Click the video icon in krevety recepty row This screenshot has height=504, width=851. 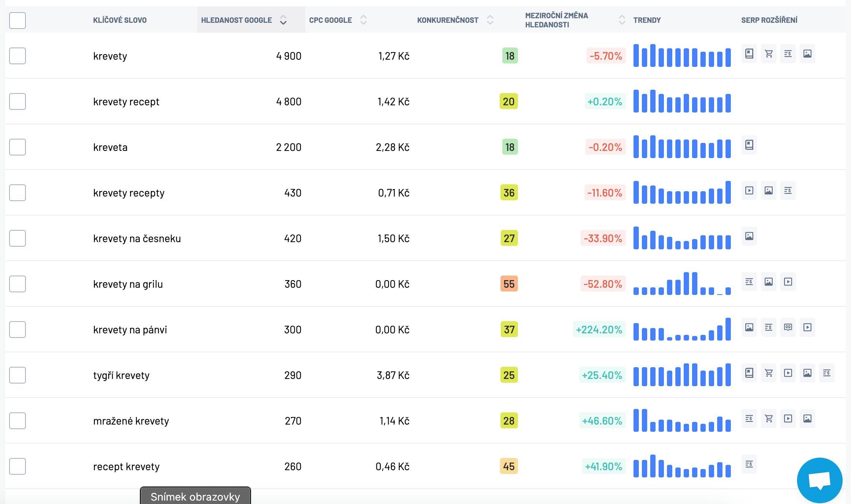[749, 190]
